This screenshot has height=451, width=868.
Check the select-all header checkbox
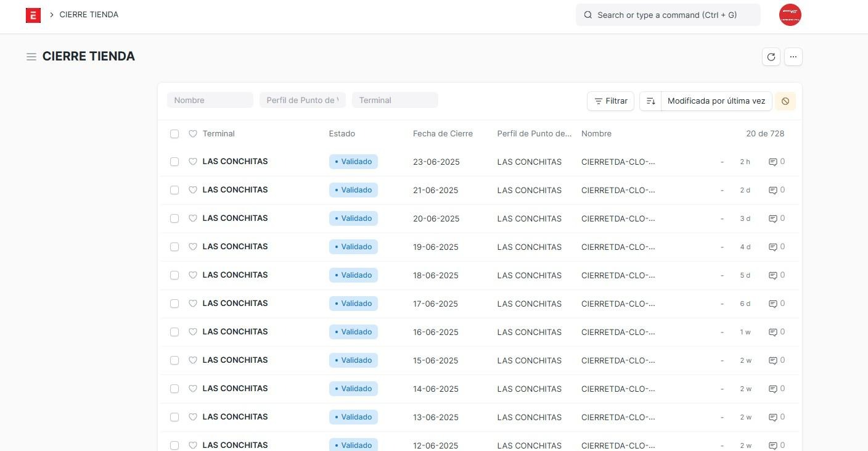[174, 134]
